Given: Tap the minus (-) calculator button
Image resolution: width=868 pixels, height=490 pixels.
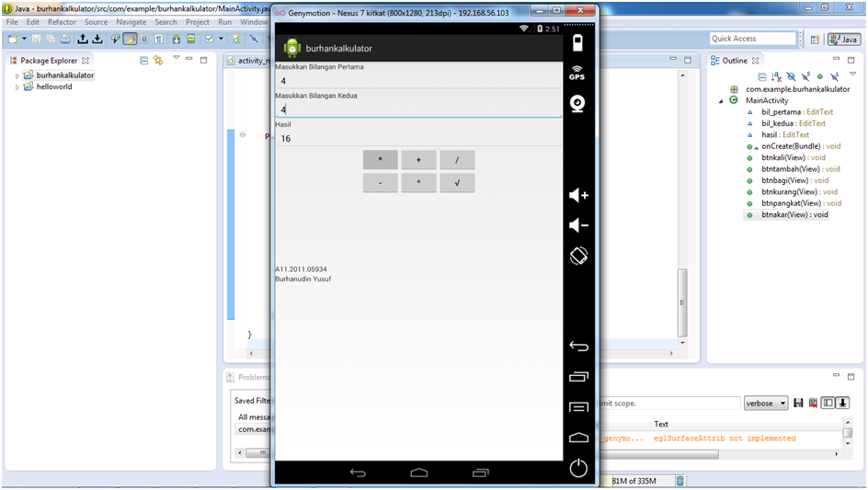Looking at the screenshot, I should click(381, 183).
